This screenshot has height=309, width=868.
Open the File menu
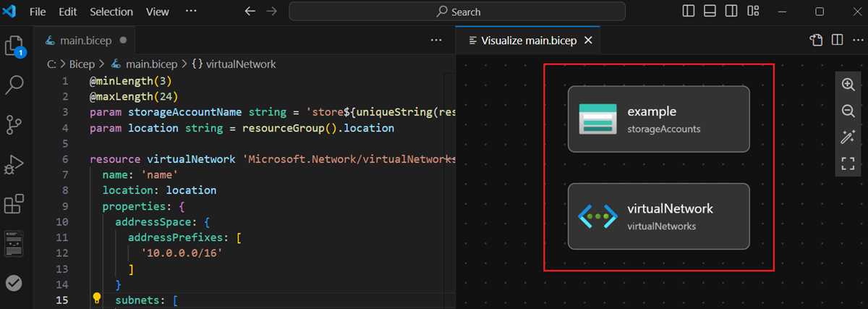point(38,12)
